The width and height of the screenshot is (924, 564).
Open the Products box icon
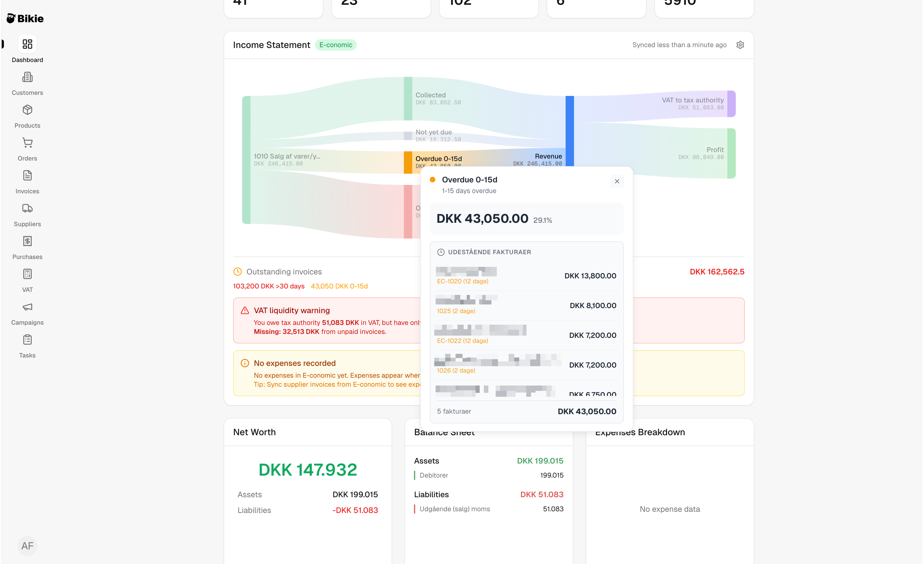click(x=27, y=110)
